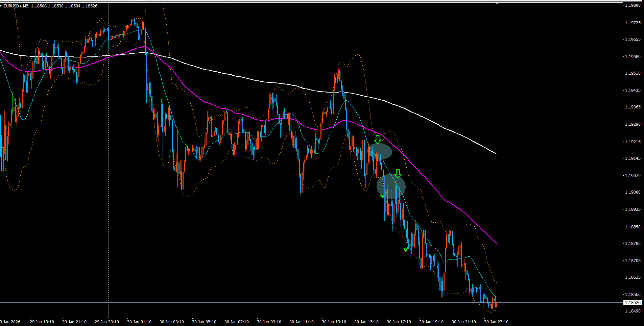The height and width of the screenshot is (326, 644).
Task: Click the 1.18780 price scale label
Action: 633,243
